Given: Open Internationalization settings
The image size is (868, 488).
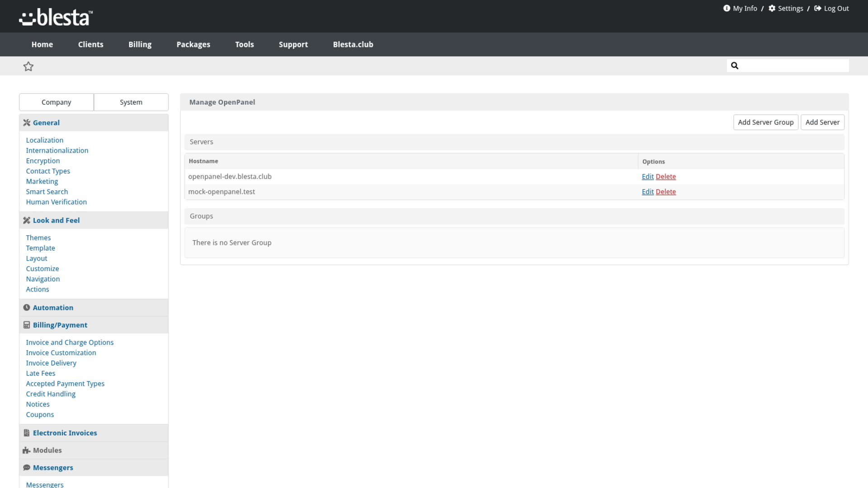Looking at the screenshot, I should [57, 150].
